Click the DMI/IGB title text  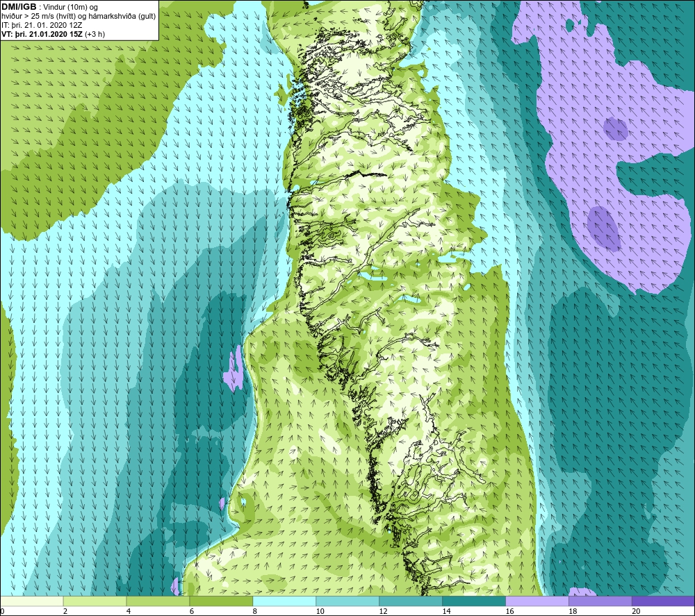(x=19, y=7)
